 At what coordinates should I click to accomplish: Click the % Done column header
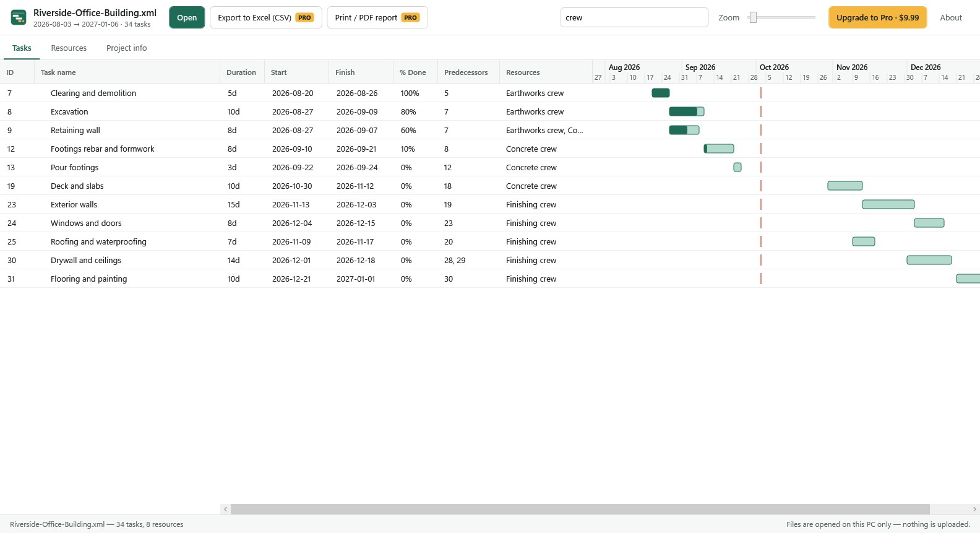(416, 72)
